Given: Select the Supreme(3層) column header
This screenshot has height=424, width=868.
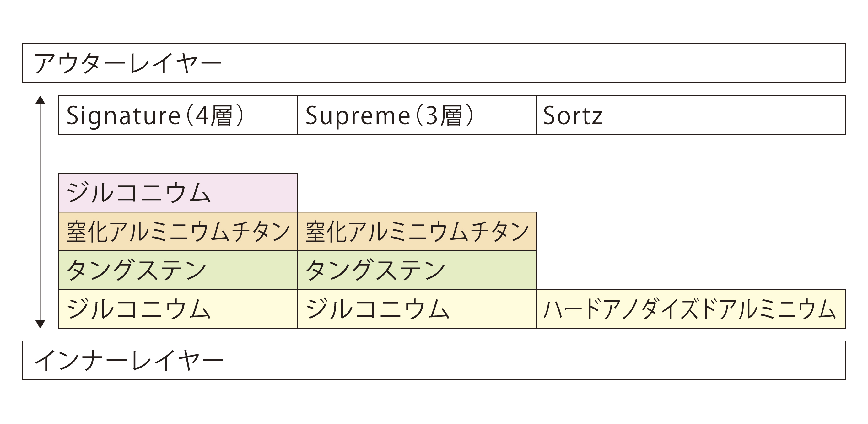Looking at the screenshot, I should (x=417, y=115).
